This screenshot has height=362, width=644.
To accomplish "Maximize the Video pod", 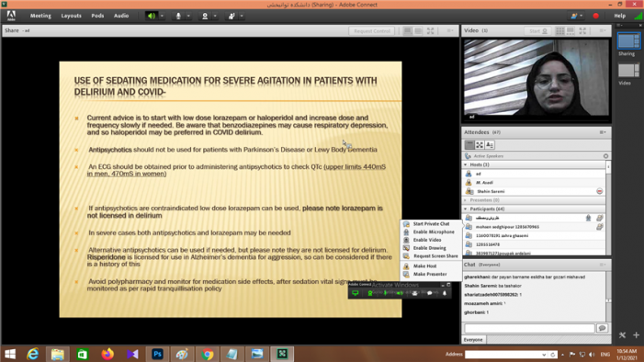I will [x=582, y=31].
